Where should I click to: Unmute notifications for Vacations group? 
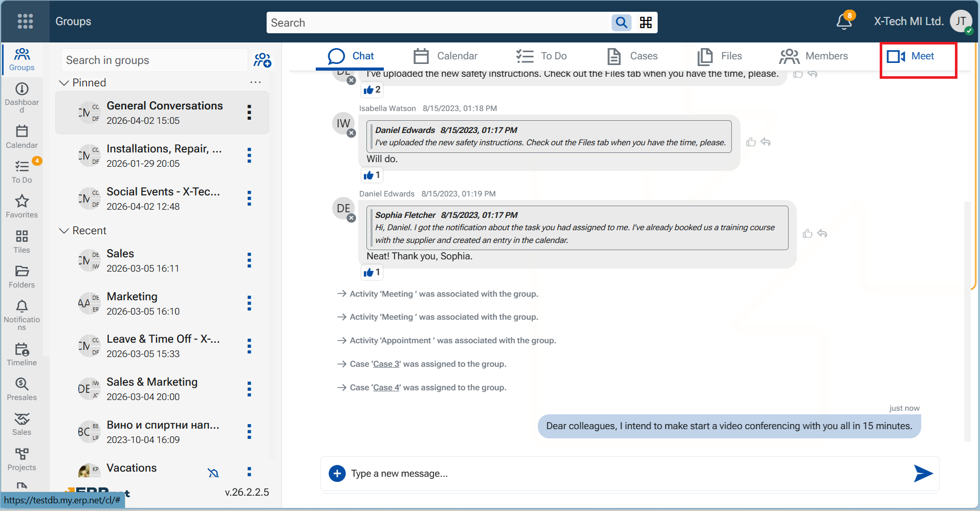213,473
